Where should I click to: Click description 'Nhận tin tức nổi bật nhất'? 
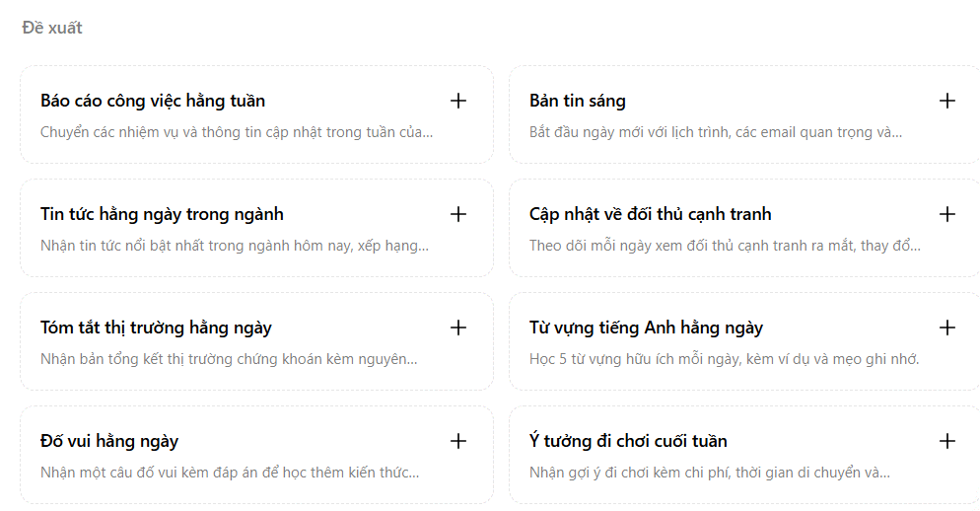point(235,246)
